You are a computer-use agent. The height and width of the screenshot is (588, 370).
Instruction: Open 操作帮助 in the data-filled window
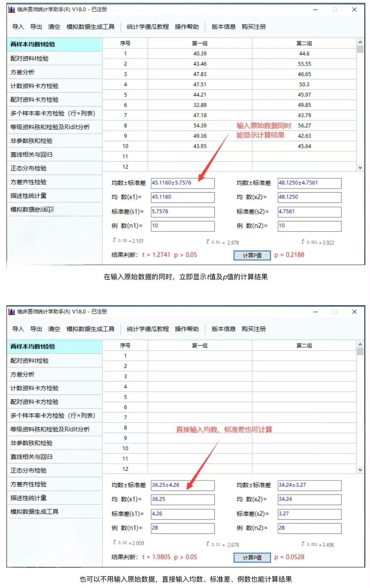tap(187, 27)
